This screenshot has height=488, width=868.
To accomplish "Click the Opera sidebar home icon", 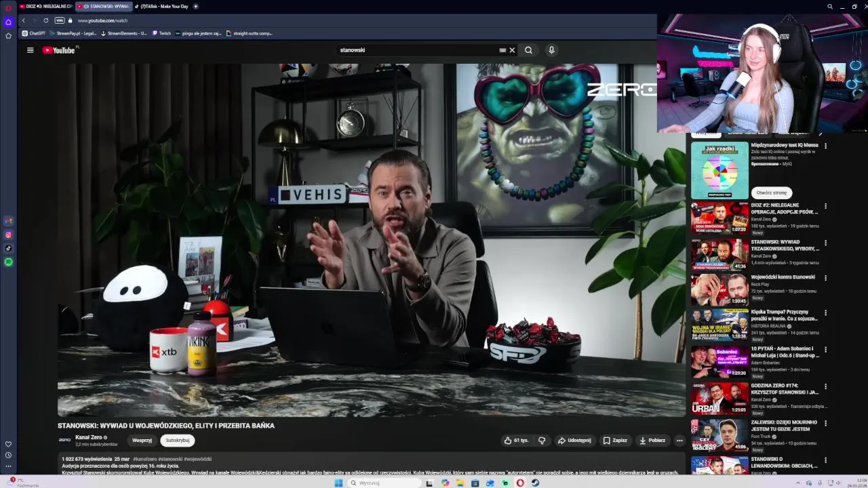I will point(8,22).
